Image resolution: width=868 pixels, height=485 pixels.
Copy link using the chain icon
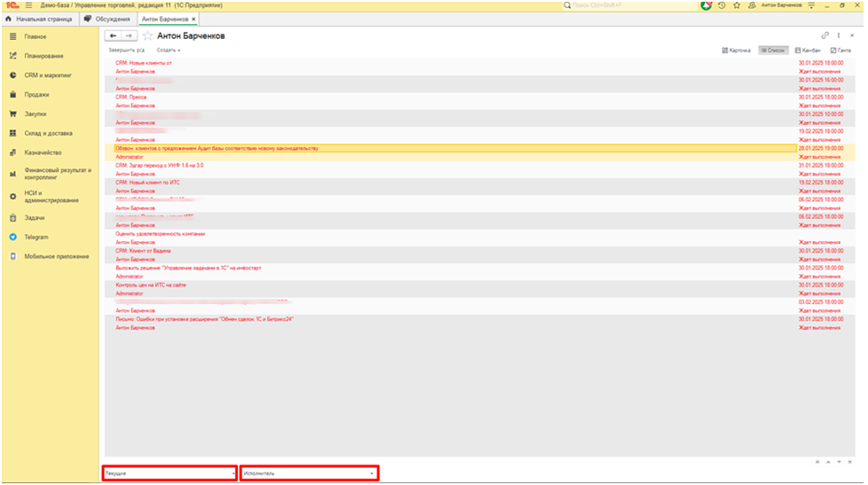tap(825, 35)
